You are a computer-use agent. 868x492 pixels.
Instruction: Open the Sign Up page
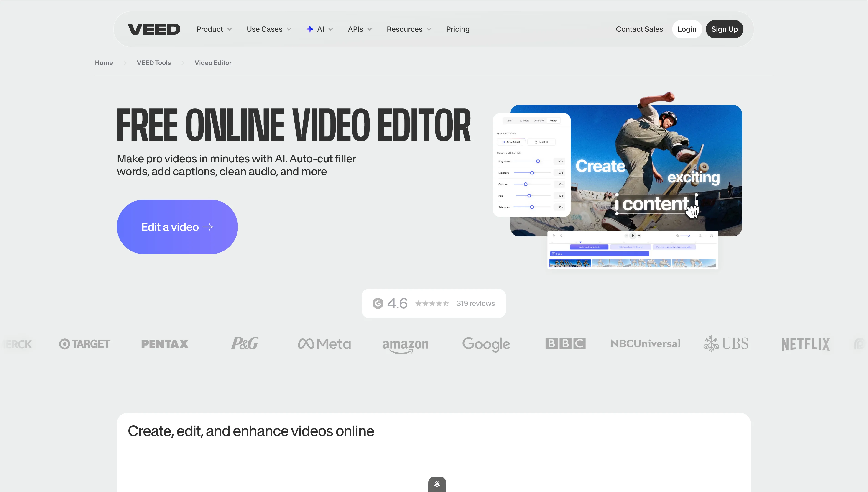click(725, 29)
